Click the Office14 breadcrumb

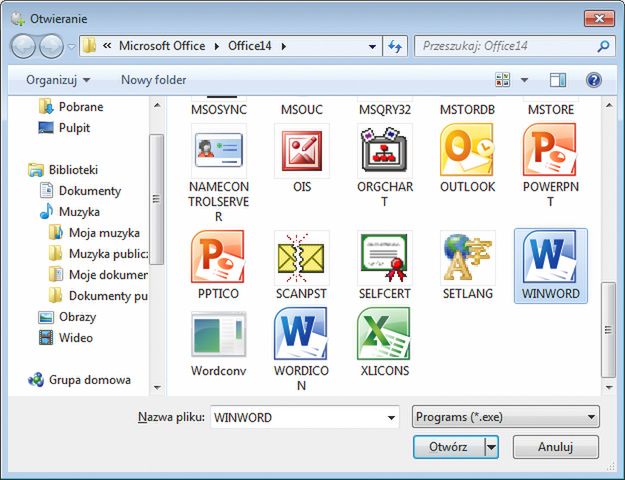[x=250, y=46]
